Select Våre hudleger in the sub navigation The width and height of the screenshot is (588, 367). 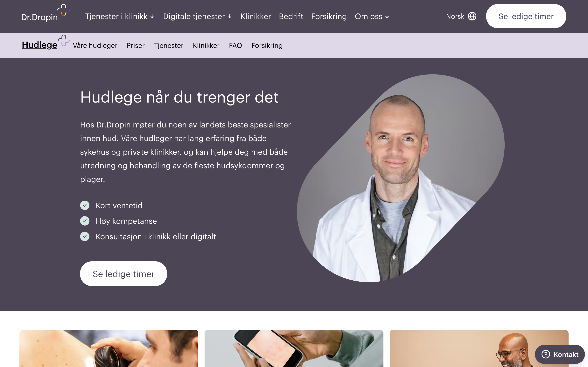pos(95,45)
